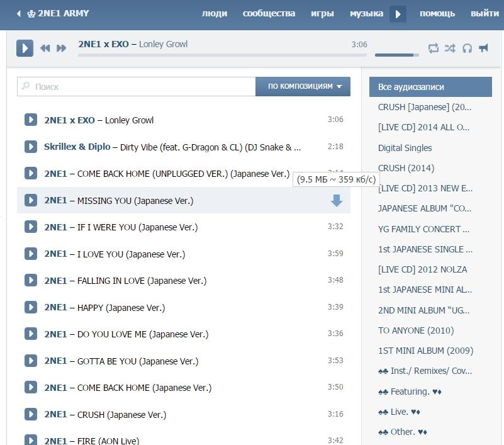Open 'сообщества' in top navigation
This screenshot has width=504, height=445.
pyautogui.click(x=269, y=13)
